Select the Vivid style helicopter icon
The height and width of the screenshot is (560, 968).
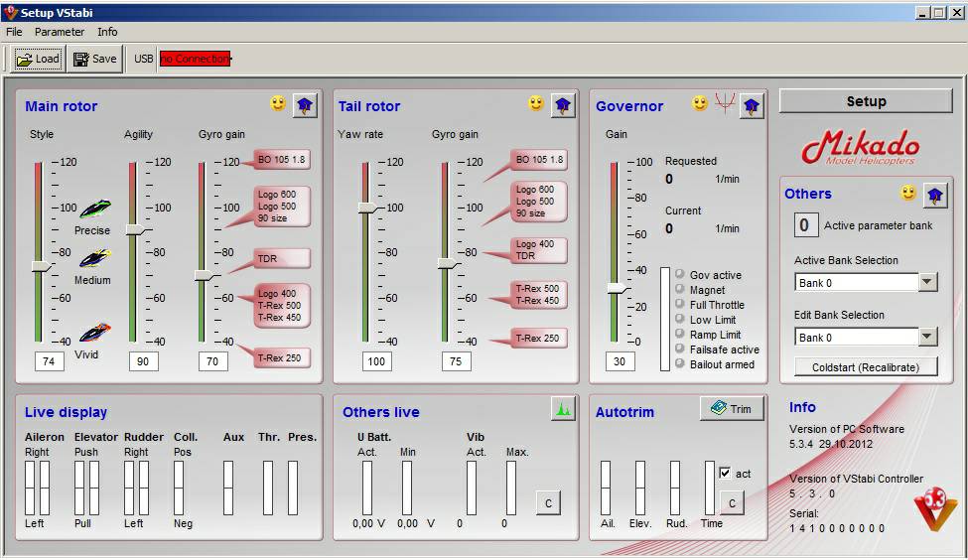click(x=95, y=333)
